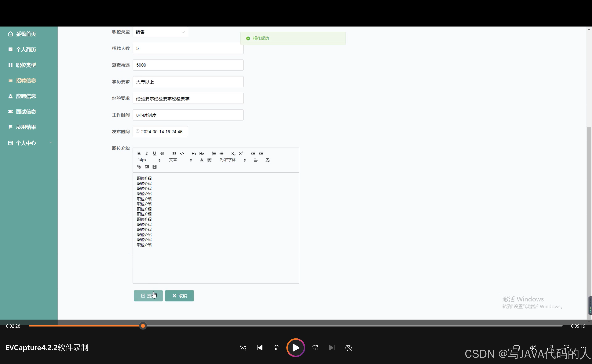
Task: Click the 薪资待遇 input field
Action: [x=188, y=65]
